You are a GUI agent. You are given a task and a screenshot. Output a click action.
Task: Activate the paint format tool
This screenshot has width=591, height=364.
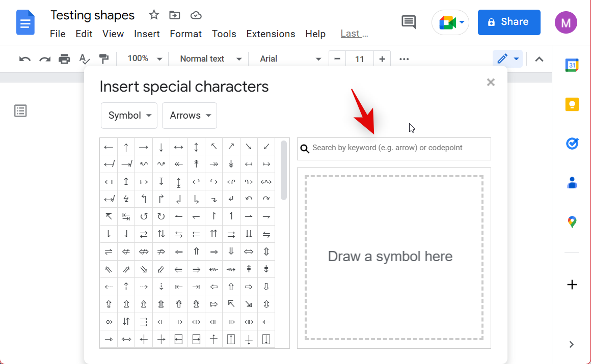pos(103,59)
